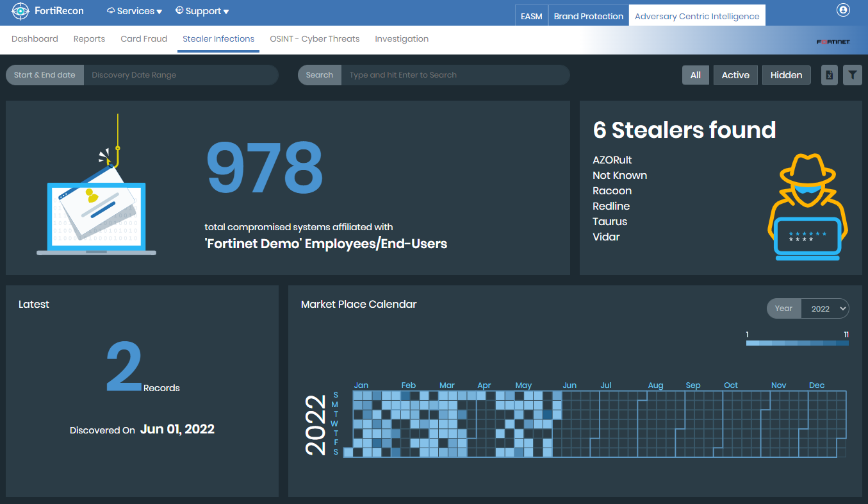Screen dimensions: 868x504
Task: Click the Discovery Date Range field
Action: click(x=181, y=75)
